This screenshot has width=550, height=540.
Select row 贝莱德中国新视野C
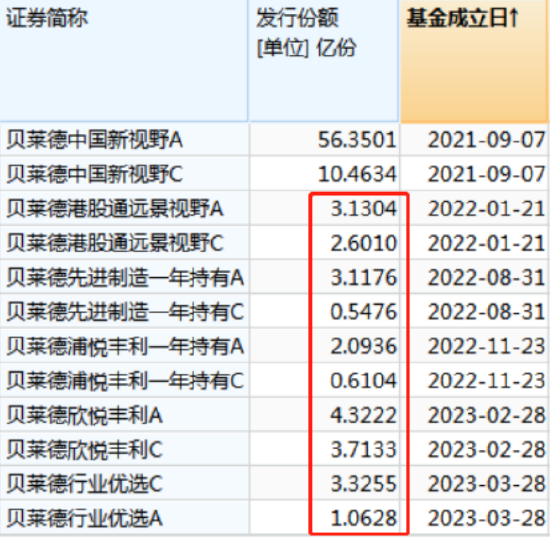pyautogui.click(x=275, y=174)
